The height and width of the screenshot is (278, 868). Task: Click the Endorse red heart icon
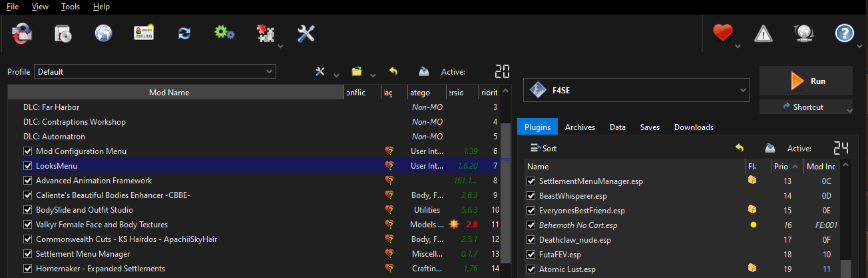pos(722,33)
